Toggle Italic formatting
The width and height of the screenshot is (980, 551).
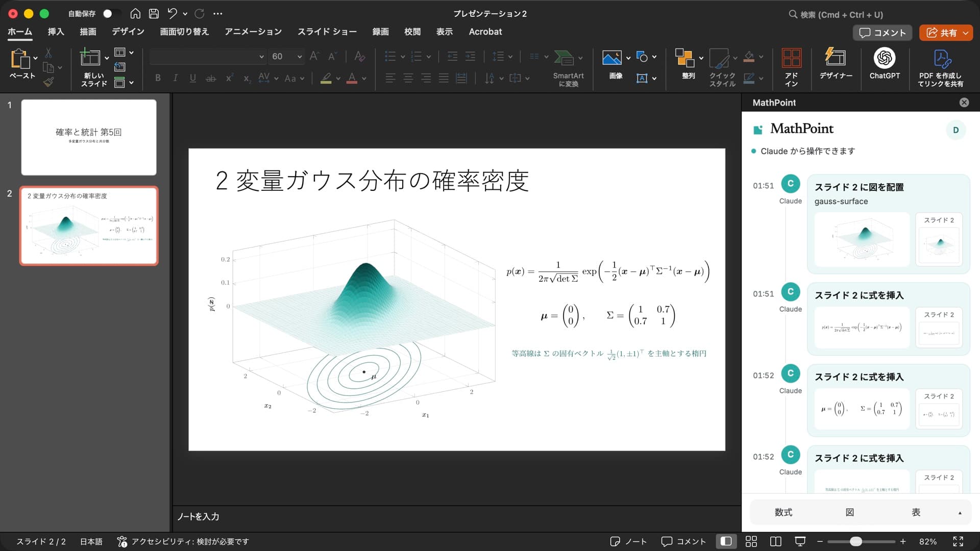pos(175,78)
